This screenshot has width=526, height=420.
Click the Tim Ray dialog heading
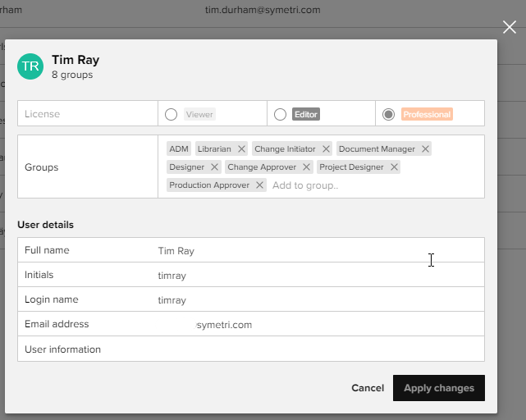click(x=75, y=60)
